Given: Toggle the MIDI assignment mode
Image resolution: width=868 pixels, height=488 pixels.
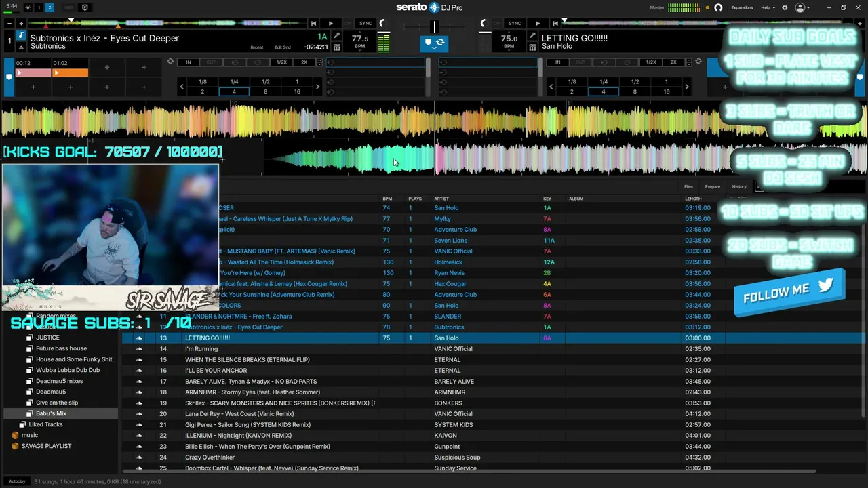Looking at the screenshot, I should tap(69, 7).
